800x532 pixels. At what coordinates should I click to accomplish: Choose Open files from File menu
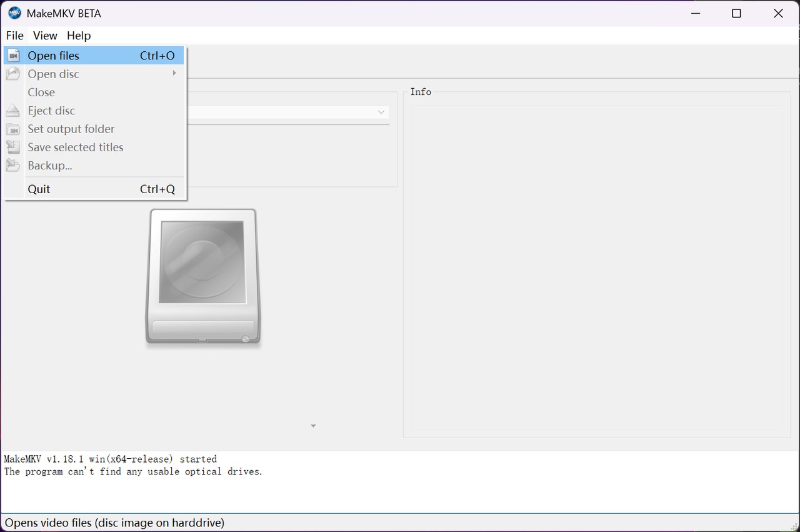[94, 56]
